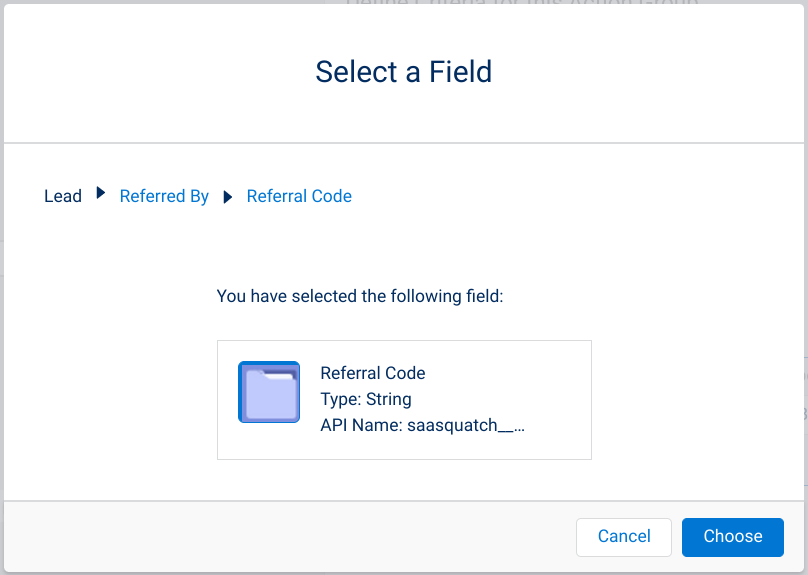Image resolution: width=808 pixels, height=575 pixels.
Task: Confirm the selection with the Choose button
Action: pos(733,537)
